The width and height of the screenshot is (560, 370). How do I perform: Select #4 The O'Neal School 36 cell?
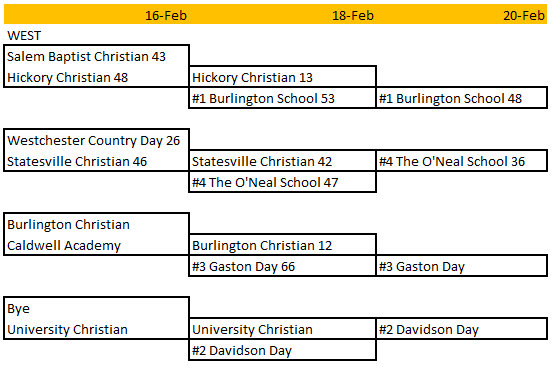[461, 161]
